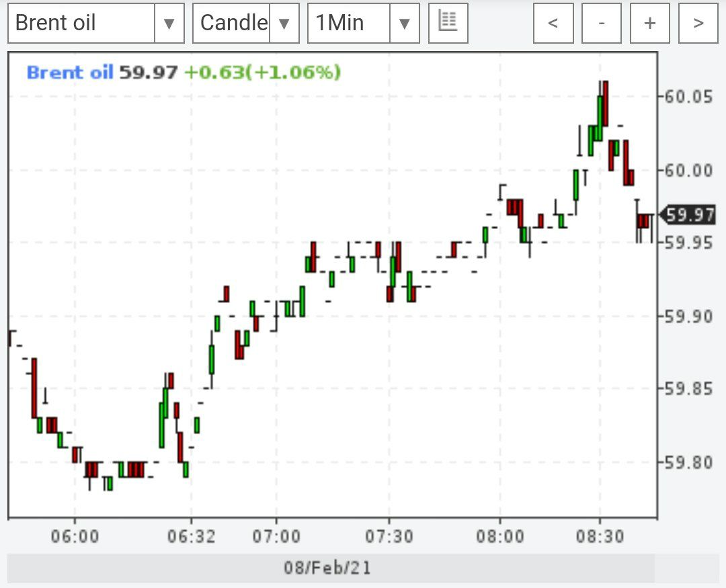Click the 59.85 price axis label

pos(688,388)
